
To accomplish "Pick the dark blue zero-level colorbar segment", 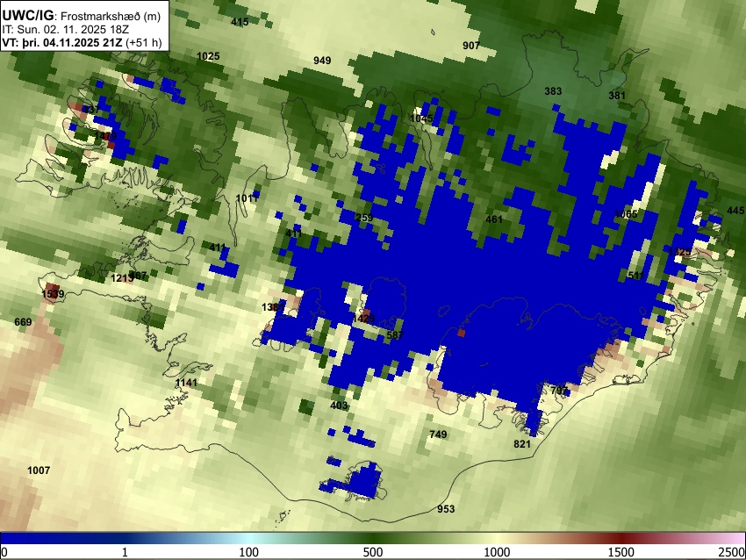I will coord(61,538).
